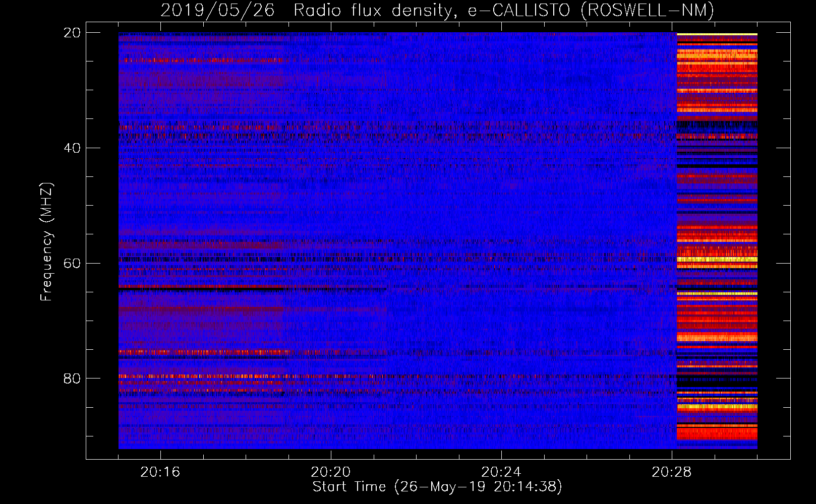This screenshot has height=504, width=816.
Task: Click the bright burst region after 20:28
Action: tap(717, 241)
